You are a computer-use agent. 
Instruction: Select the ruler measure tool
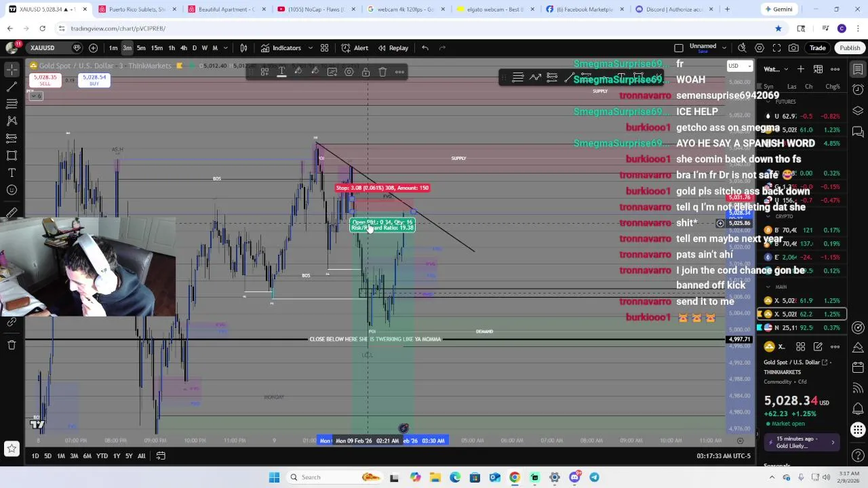coord(12,213)
